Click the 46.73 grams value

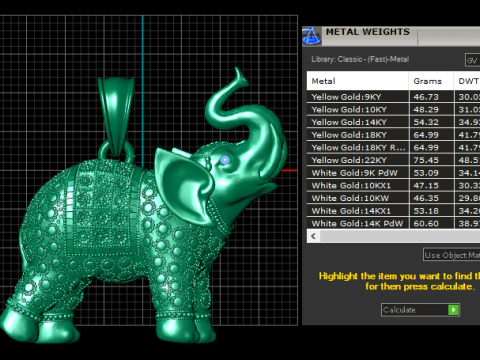[x=426, y=97]
